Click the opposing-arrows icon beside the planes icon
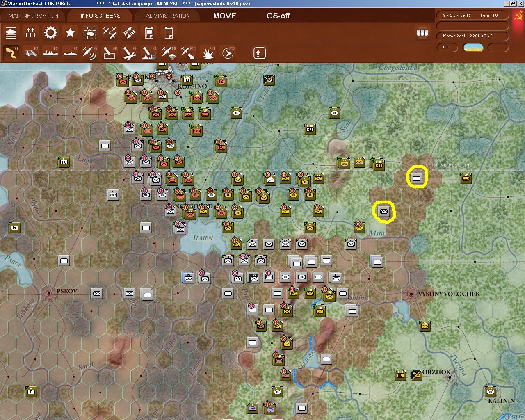 (129, 32)
